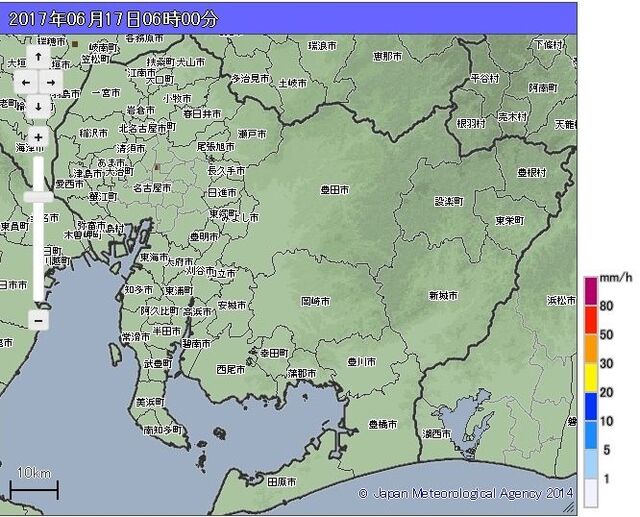Click the red 50 mm/h legend swatch
The height and width of the screenshot is (517, 640).
coord(591,320)
